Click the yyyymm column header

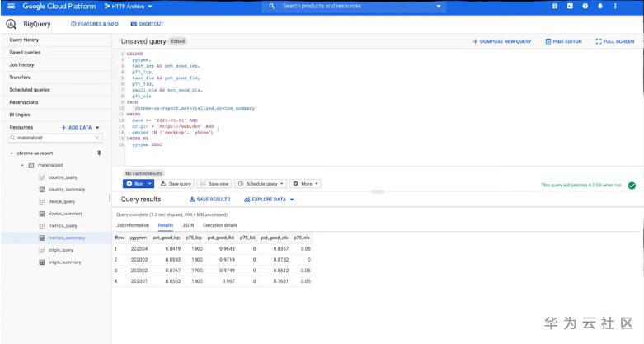tap(139, 238)
